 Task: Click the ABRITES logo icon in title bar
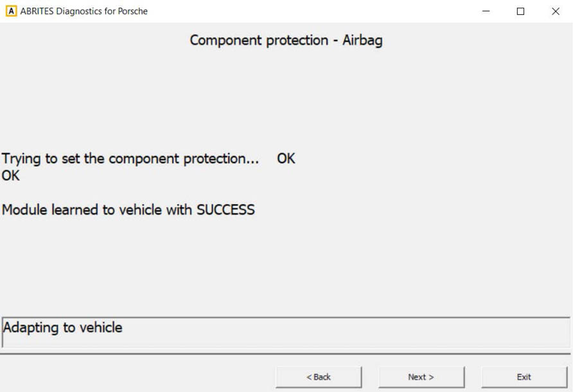[x=10, y=11]
